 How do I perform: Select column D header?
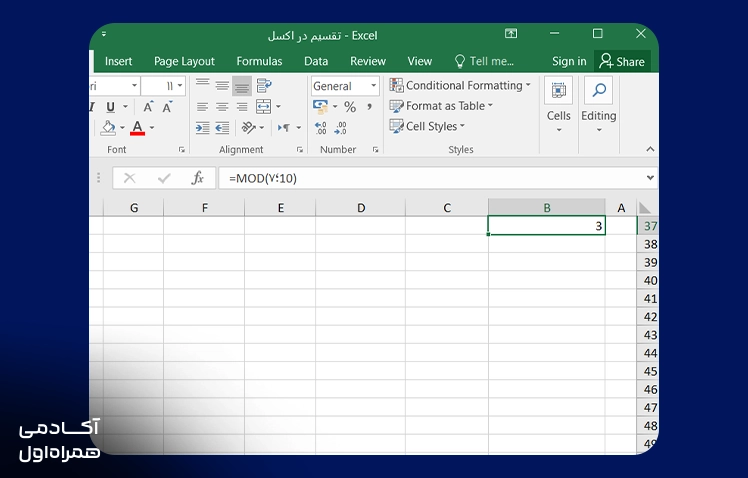(361, 208)
